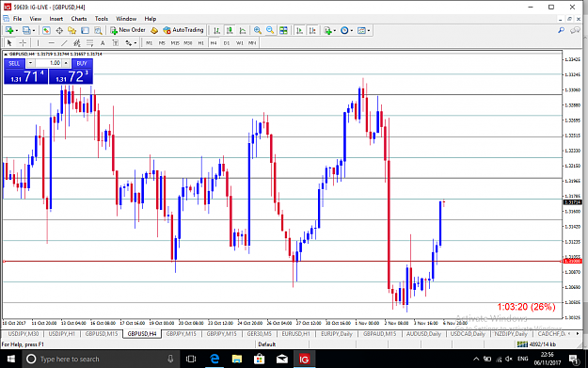588x368 pixels.
Task: Decrease volume with the down arrow
Action: pyautogui.click(x=30, y=63)
